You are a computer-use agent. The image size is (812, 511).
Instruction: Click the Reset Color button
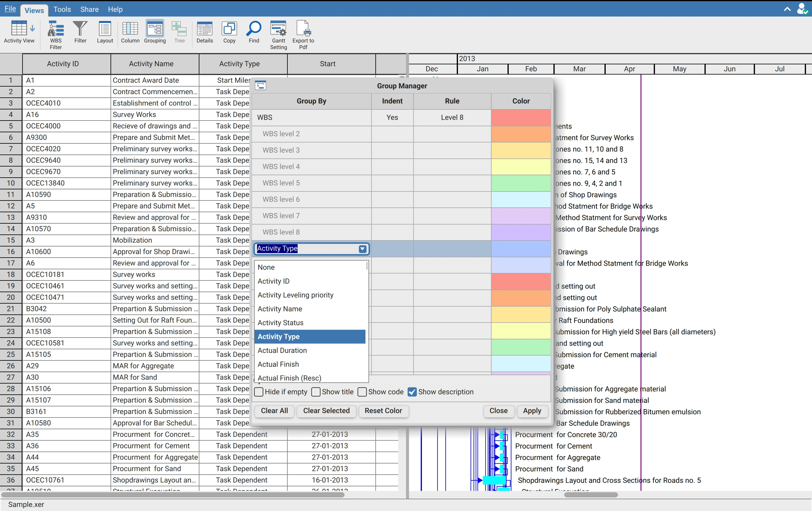click(383, 411)
